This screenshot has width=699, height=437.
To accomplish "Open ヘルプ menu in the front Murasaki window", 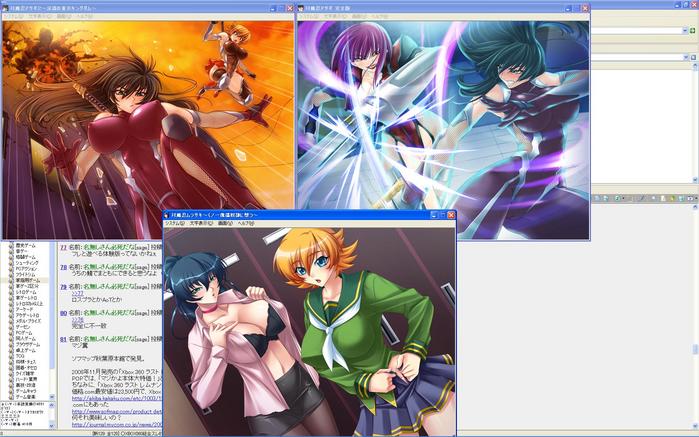I will tap(246, 223).
